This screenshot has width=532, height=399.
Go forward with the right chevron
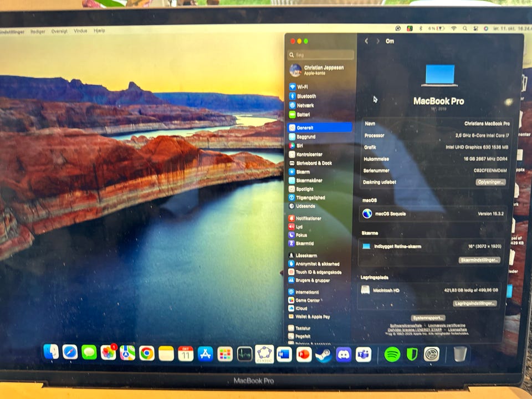[377, 41]
